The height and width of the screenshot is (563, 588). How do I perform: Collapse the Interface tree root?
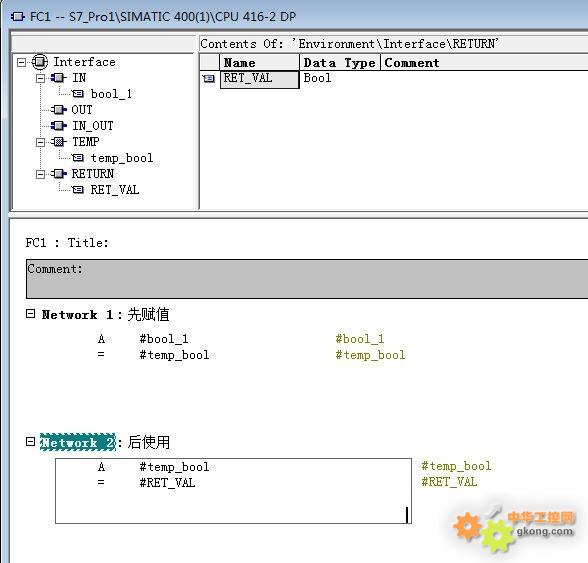click(x=22, y=62)
